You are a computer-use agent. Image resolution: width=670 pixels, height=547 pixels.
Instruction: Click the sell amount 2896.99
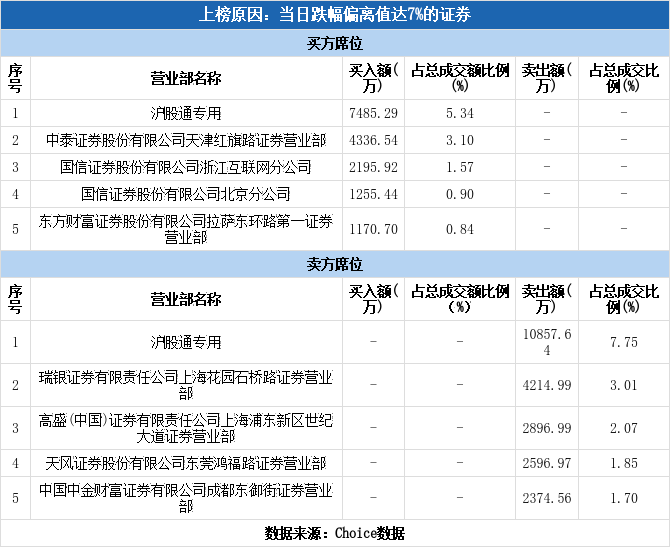click(547, 428)
